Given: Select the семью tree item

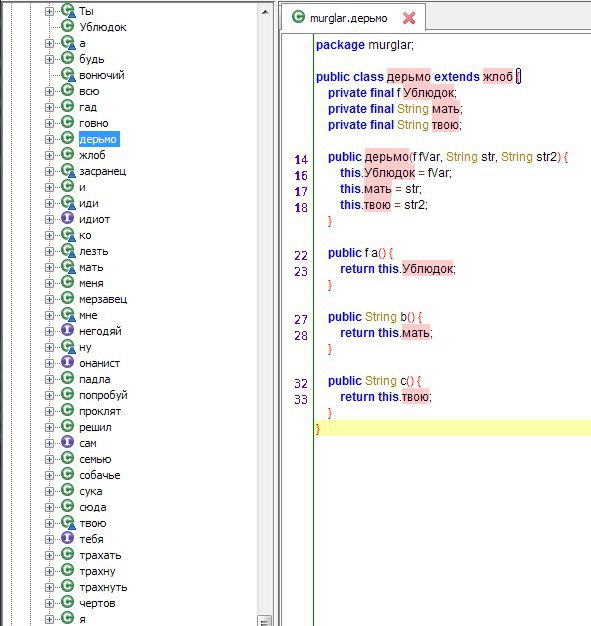Looking at the screenshot, I should 95,459.
